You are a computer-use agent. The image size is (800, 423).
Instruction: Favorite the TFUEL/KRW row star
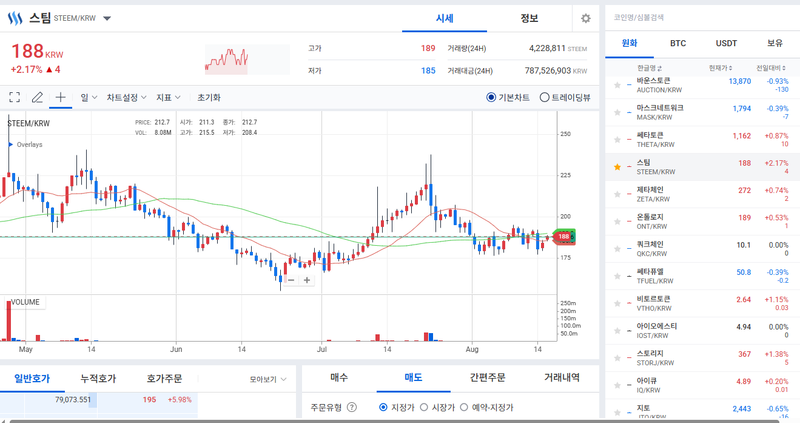(x=617, y=276)
